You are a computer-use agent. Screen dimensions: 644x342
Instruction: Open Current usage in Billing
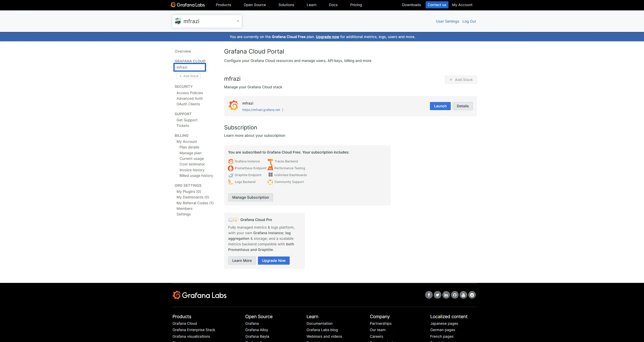pos(192,159)
